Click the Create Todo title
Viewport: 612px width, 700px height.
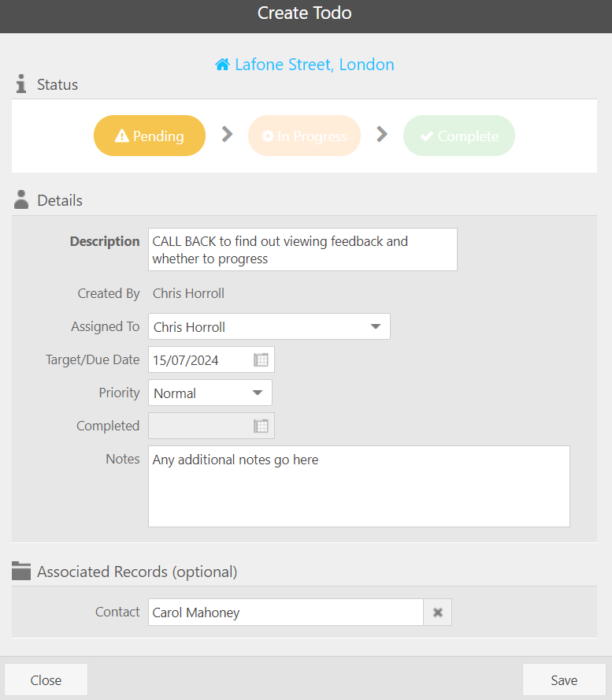(305, 13)
